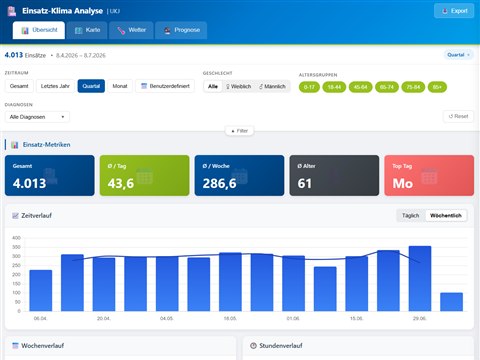Click calendar icon on Top Tag card
Viewport: 480px width, 360px height.
[x=429, y=176]
